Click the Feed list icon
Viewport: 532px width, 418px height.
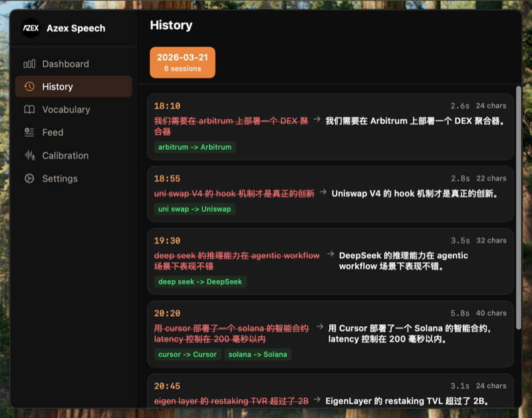point(29,132)
